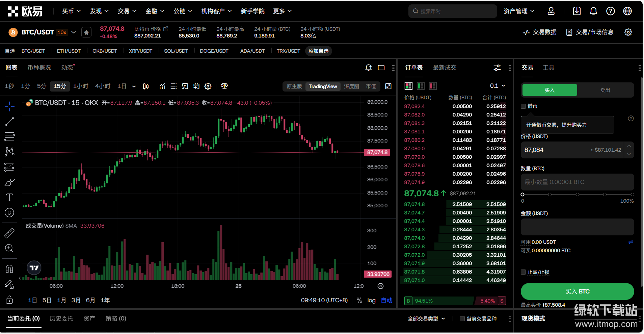Check the 当前交易品种 filter checkbox
The image size is (644, 334).
(462, 319)
